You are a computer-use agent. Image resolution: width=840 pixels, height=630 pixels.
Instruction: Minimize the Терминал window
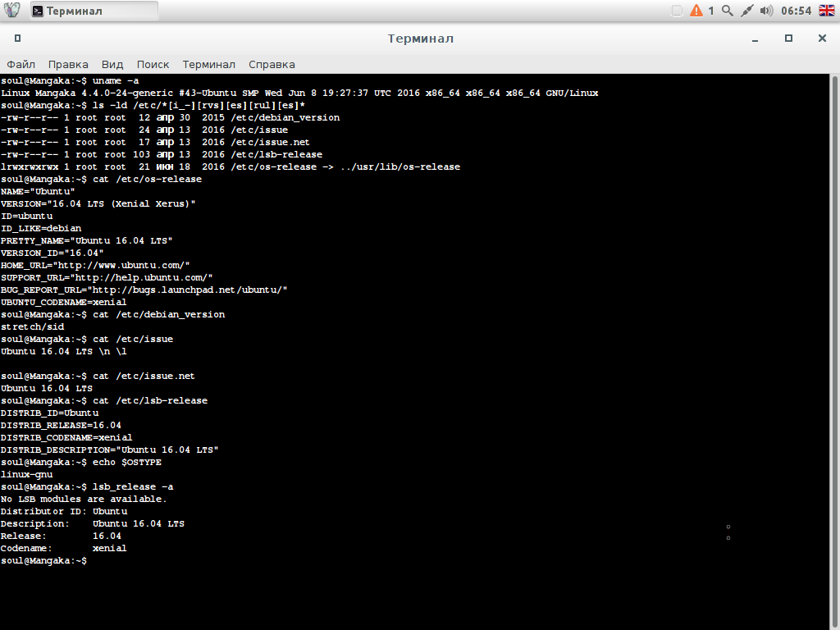point(755,39)
